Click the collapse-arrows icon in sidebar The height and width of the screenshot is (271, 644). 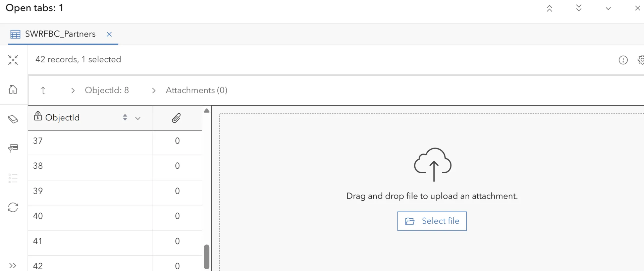pyautogui.click(x=13, y=60)
